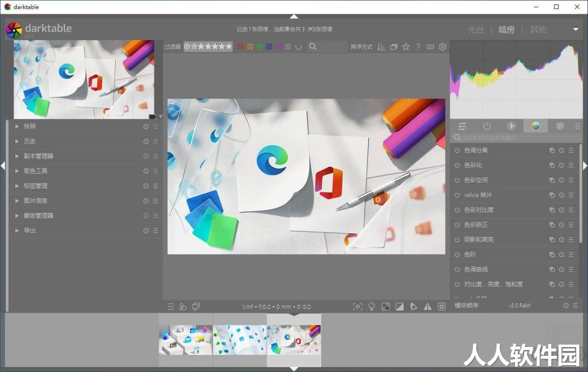Create new instance of 色调分离 module
The image size is (588, 372).
point(552,151)
